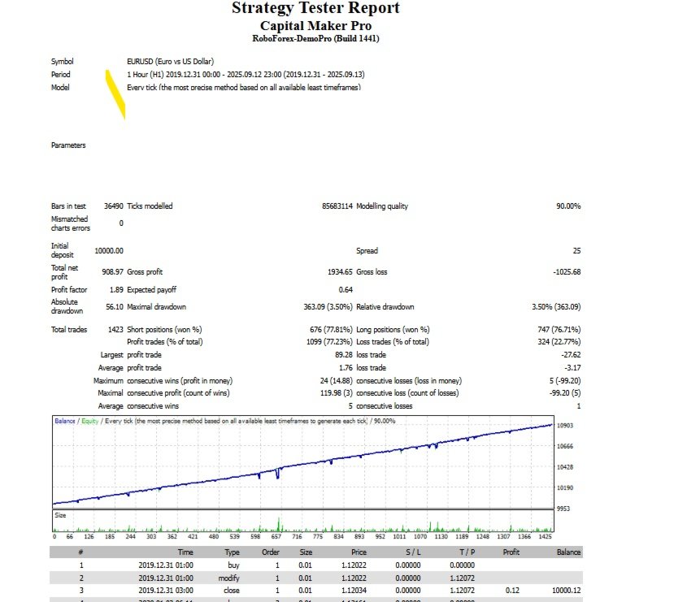Screen dimensions: 700x602
Task: Click the "close" type cell in row 3
Action: pos(232,591)
